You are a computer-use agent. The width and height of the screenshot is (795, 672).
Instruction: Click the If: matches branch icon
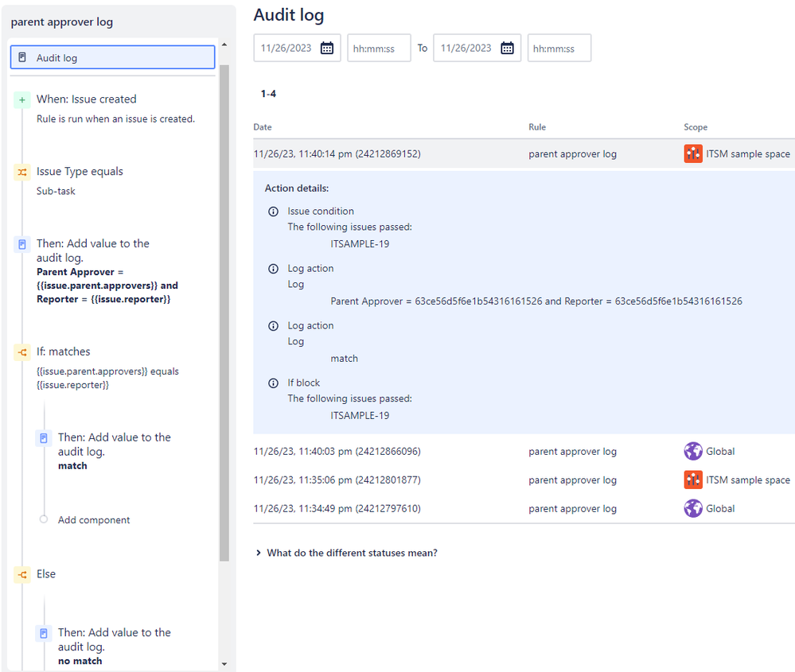[21, 352]
